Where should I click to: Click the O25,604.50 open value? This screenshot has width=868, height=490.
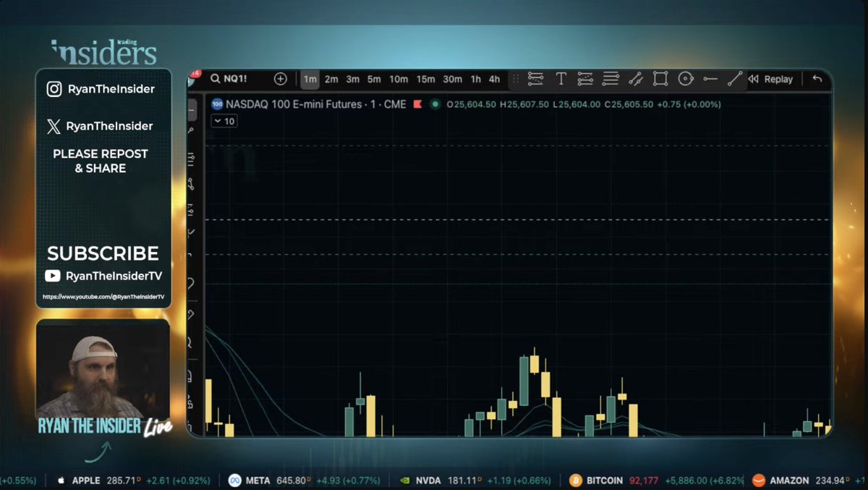click(471, 104)
